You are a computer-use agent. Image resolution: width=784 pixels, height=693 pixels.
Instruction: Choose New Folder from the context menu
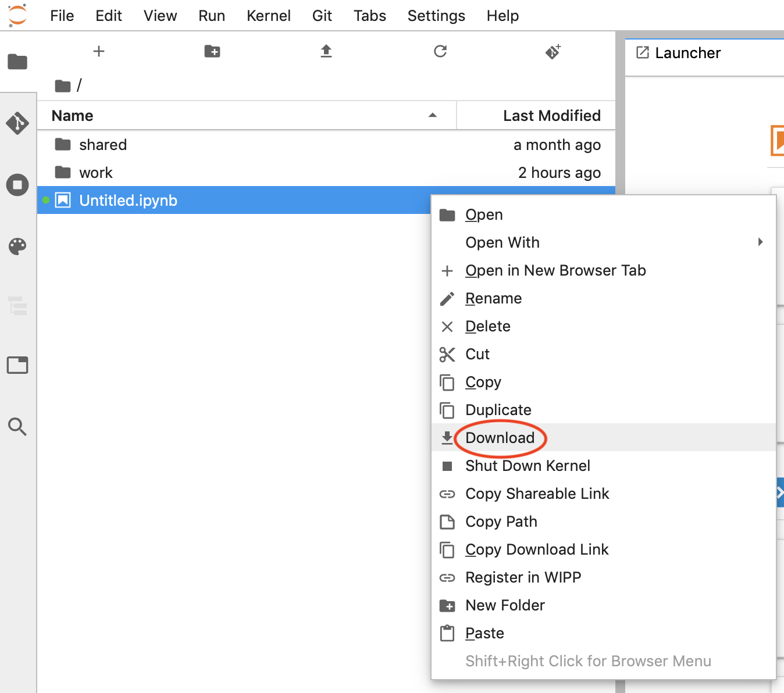click(x=603, y=605)
